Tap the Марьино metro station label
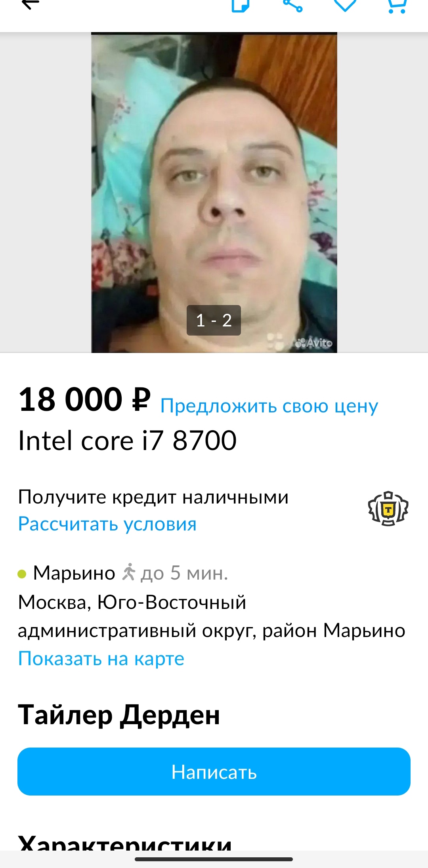 pos(74,573)
